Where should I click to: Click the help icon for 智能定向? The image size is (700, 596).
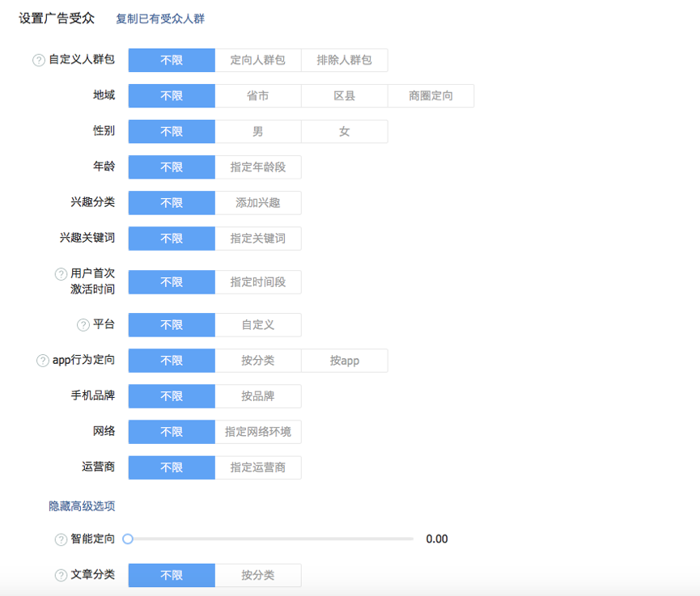[61, 539]
